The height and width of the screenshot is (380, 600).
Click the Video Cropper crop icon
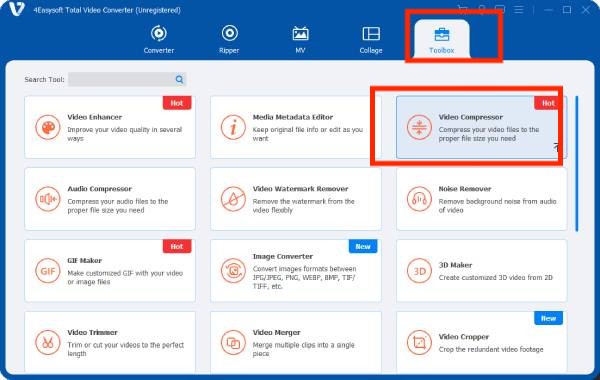point(419,342)
